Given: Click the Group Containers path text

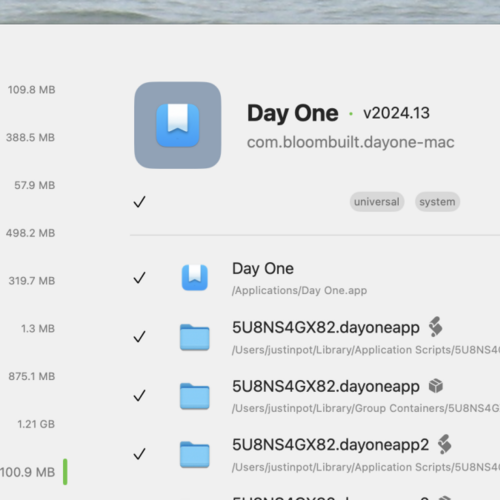Looking at the screenshot, I should [x=366, y=408].
